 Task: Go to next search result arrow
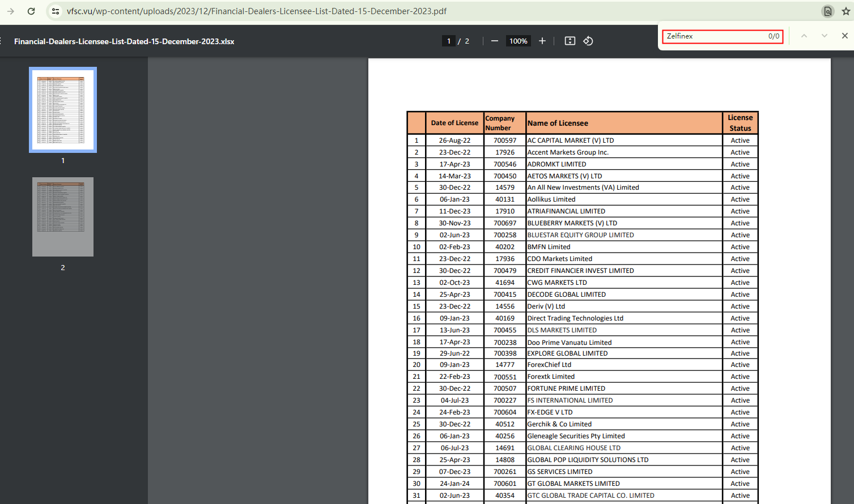coord(824,36)
